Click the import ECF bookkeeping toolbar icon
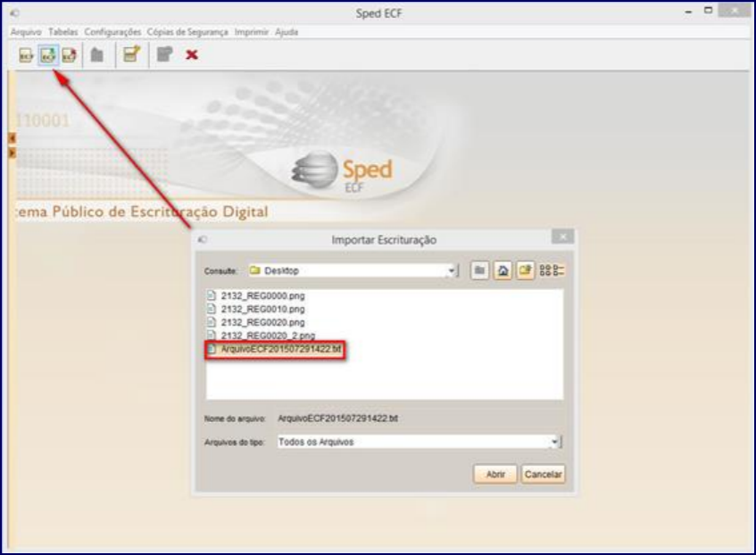 point(48,55)
